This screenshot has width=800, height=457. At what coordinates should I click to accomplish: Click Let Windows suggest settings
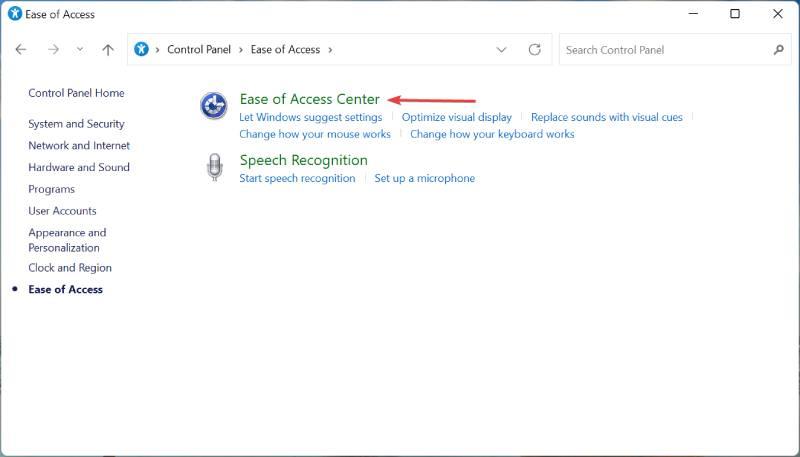pos(311,117)
